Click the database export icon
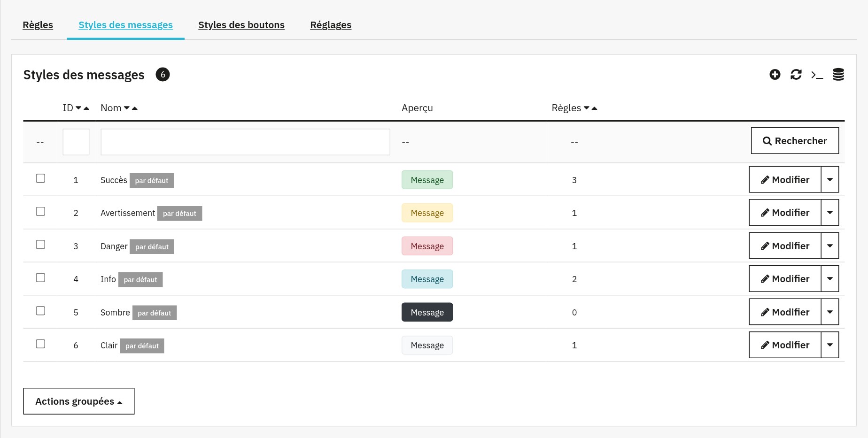The height and width of the screenshot is (438, 868). [x=838, y=75]
